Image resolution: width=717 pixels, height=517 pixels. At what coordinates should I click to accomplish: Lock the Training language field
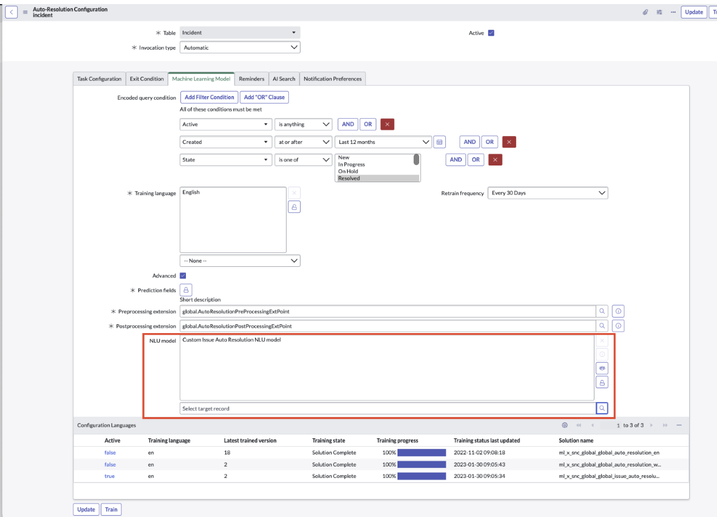294,207
